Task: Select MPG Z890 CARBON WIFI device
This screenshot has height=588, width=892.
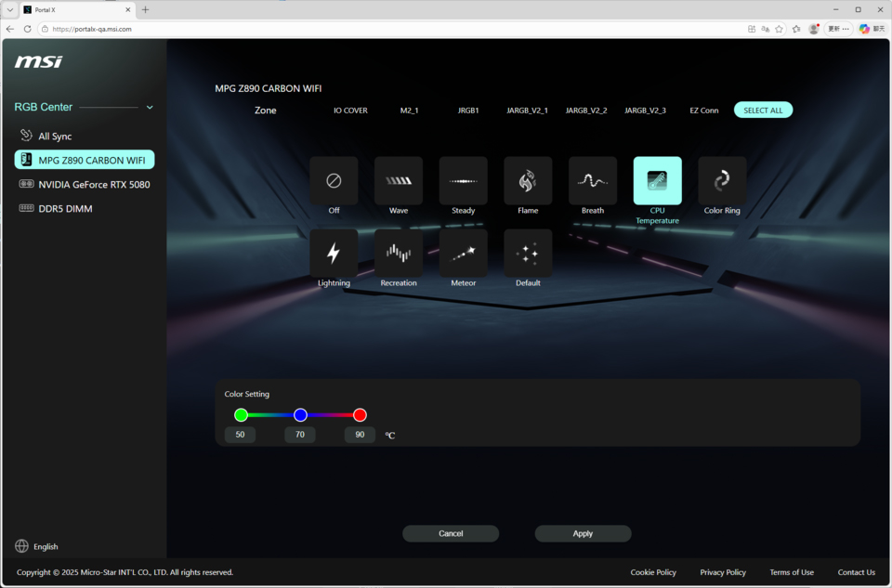Action: point(85,160)
